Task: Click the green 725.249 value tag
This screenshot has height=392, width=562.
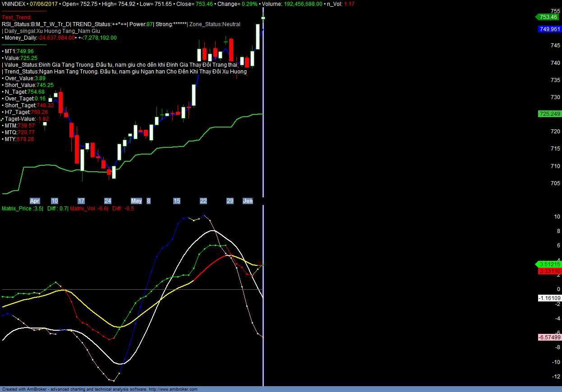Action: pyautogui.click(x=549, y=114)
